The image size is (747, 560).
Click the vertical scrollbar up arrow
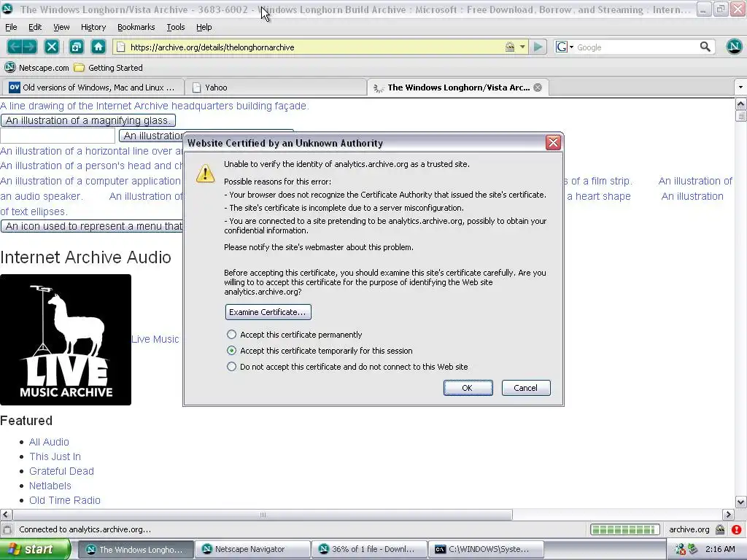(x=741, y=104)
